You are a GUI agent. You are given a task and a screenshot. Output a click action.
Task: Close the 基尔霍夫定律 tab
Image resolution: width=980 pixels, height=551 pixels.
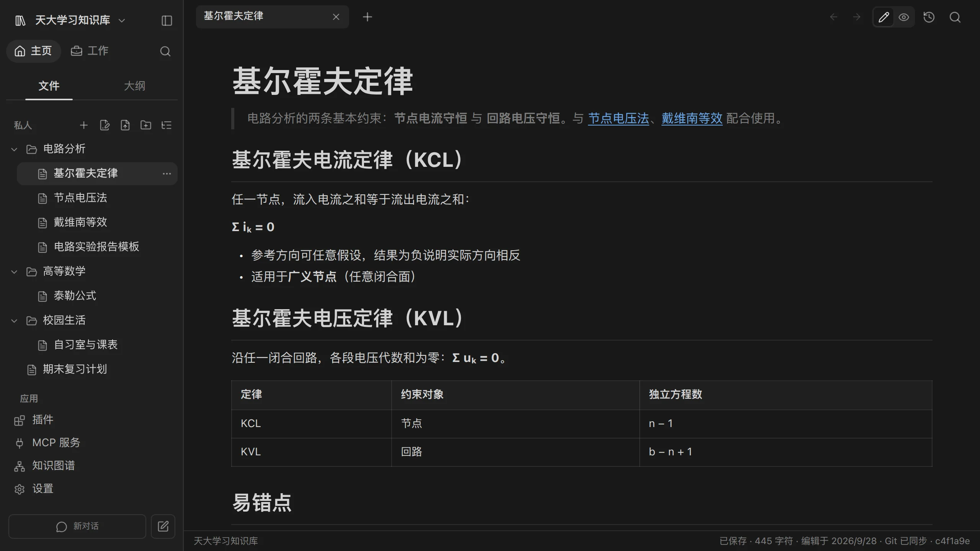point(336,17)
